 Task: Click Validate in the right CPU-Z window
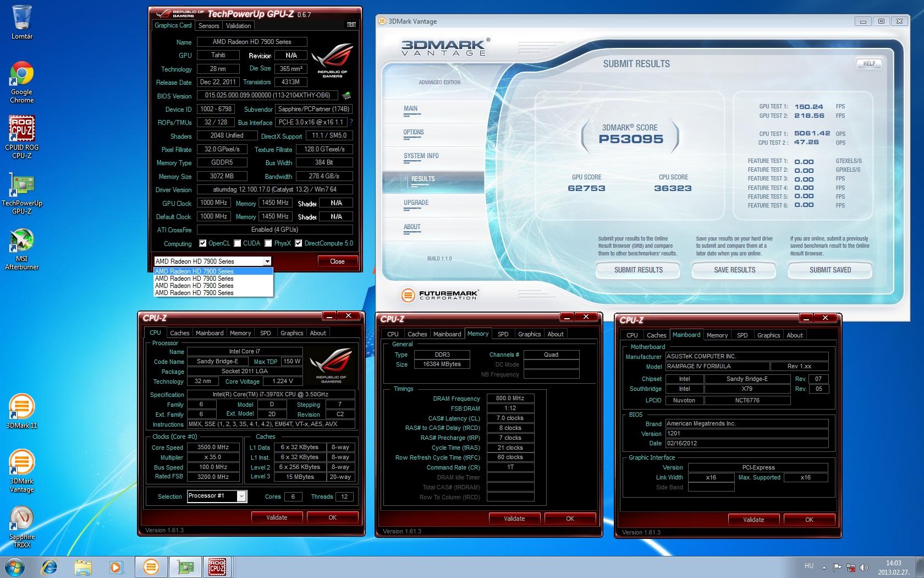(754, 520)
